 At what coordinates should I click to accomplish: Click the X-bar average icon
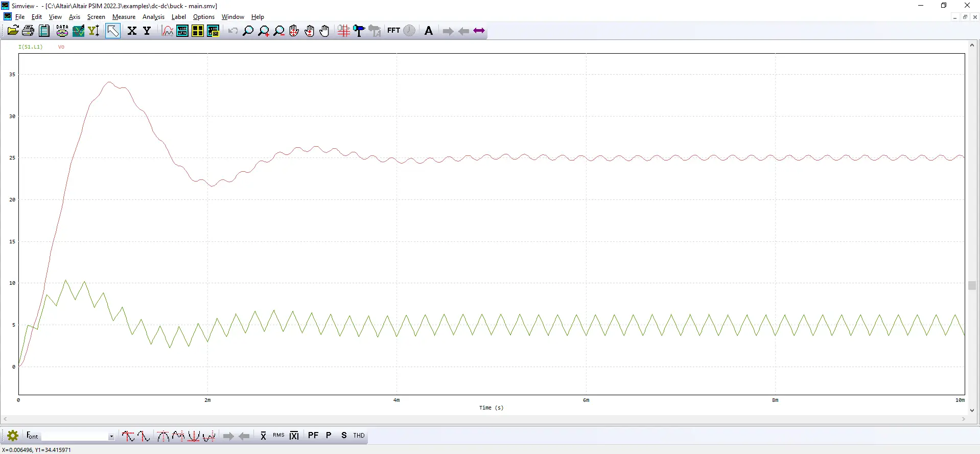pos(263,436)
